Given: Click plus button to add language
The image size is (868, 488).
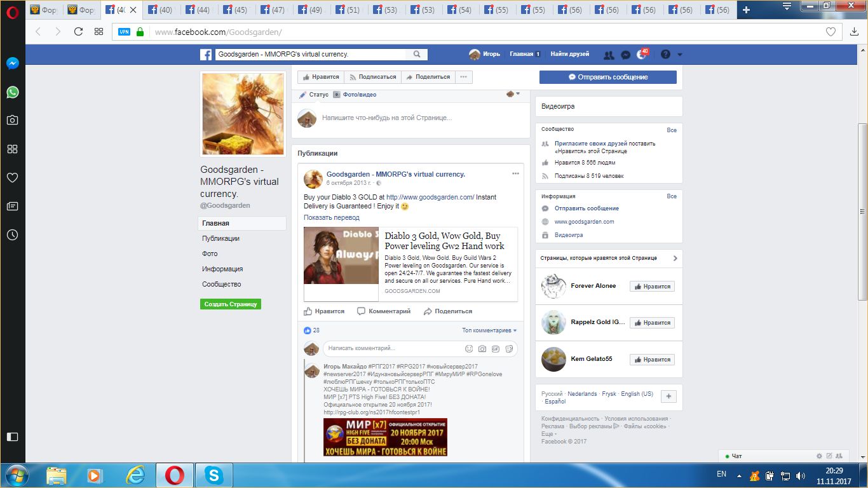Looking at the screenshot, I should pos(668,396).
